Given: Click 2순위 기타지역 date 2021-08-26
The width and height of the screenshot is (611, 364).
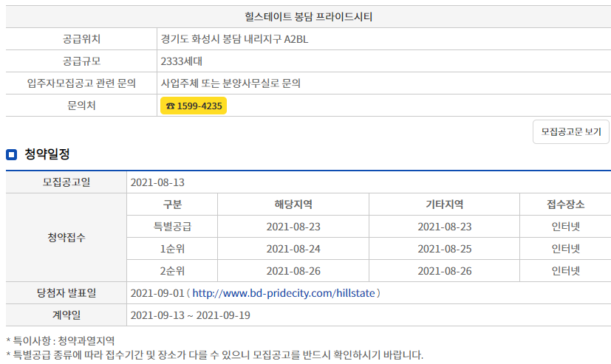Looking at the screenshot, I should click(x=445, y=271).
